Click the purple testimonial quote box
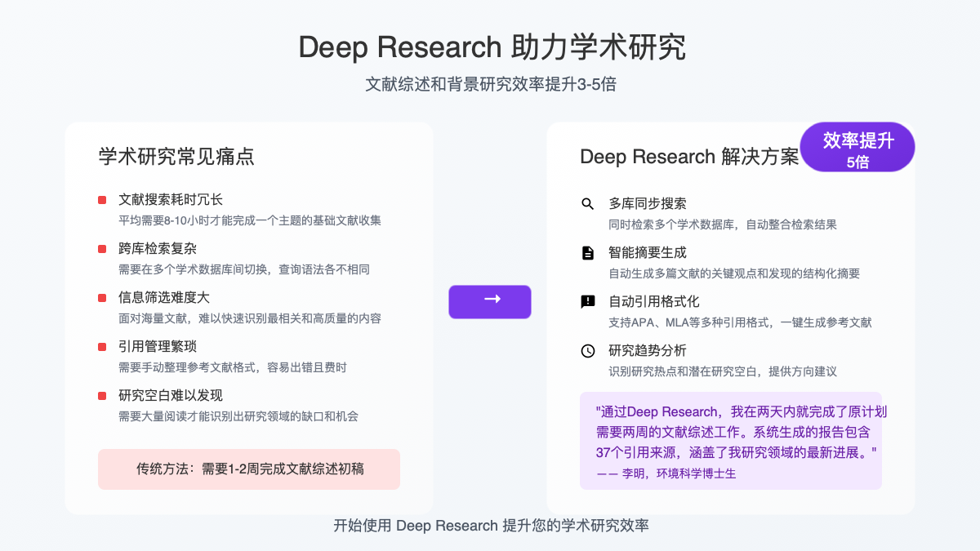The height and width of the screenshot is (551, 980). click(731, 441)
